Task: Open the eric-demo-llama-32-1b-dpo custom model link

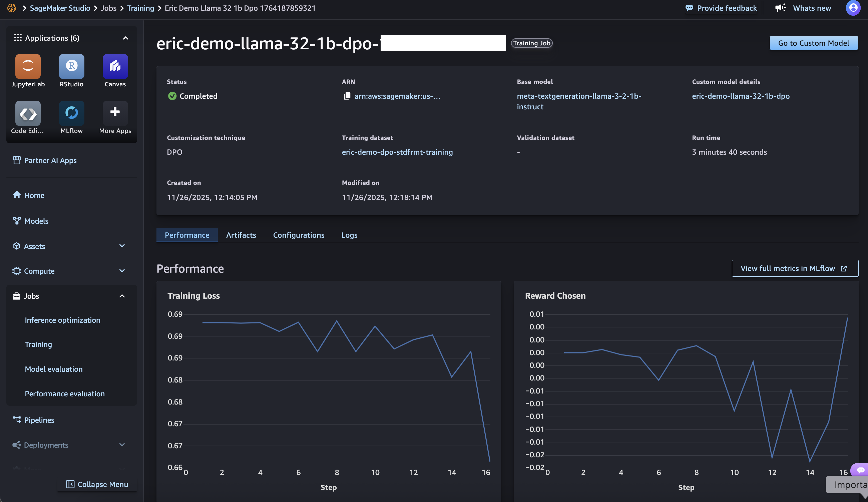Action: (x=741, y=96)
